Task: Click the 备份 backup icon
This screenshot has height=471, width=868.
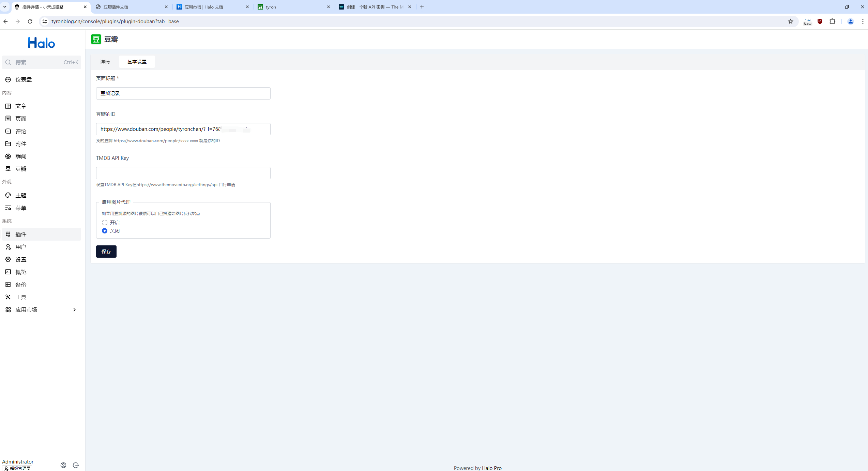Action: [x=8, y=285]
